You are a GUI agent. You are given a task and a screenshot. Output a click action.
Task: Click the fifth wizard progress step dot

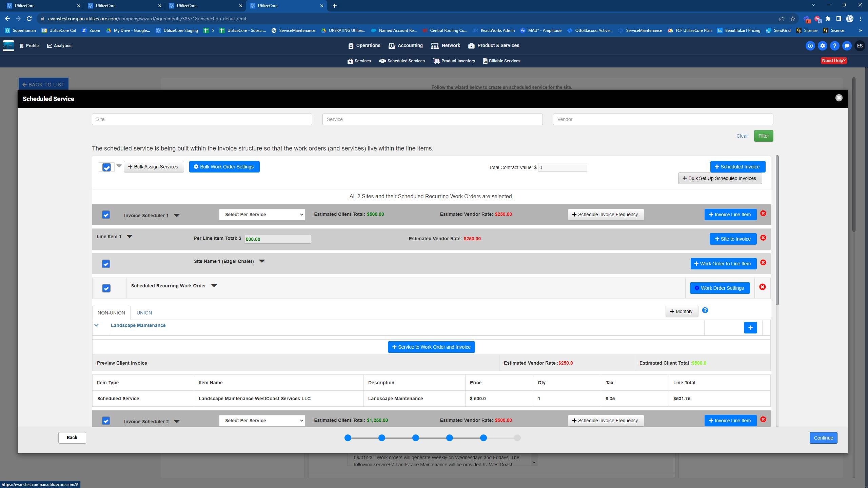pos(484,438)
